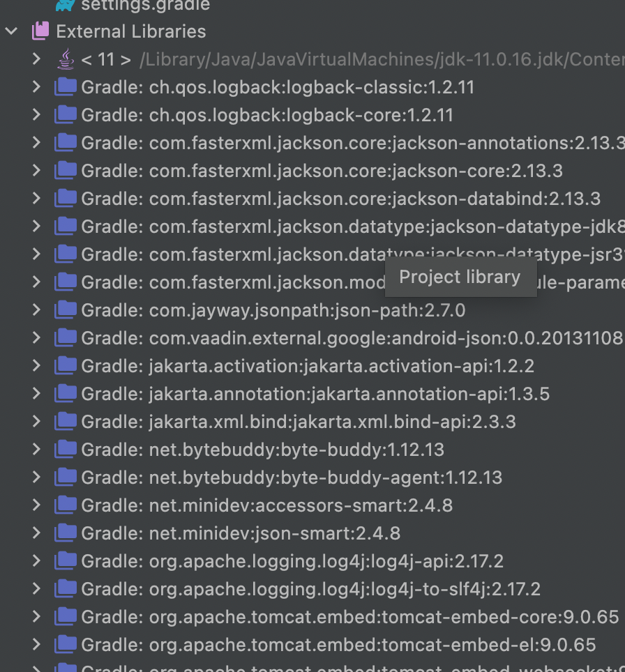Screen dimensions: 625x672
Task: Click the Project library tooltip
Action: (460, 277)
